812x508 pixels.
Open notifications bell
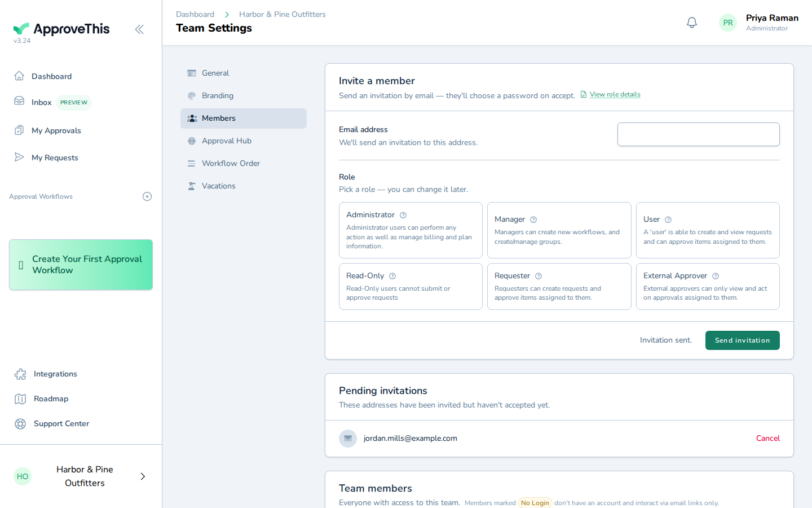(x=692, y=23)
